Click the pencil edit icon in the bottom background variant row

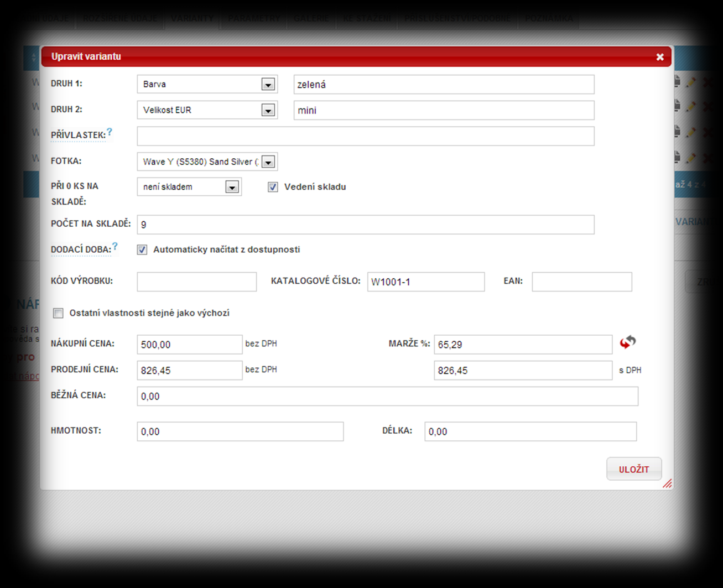pos(691,158)
